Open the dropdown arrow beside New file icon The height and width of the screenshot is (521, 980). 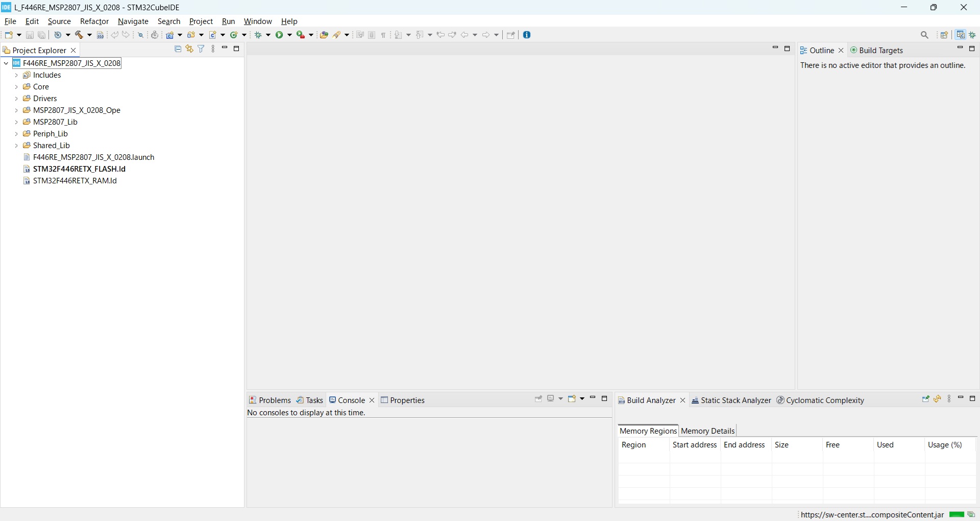click(x=19, y=35)
